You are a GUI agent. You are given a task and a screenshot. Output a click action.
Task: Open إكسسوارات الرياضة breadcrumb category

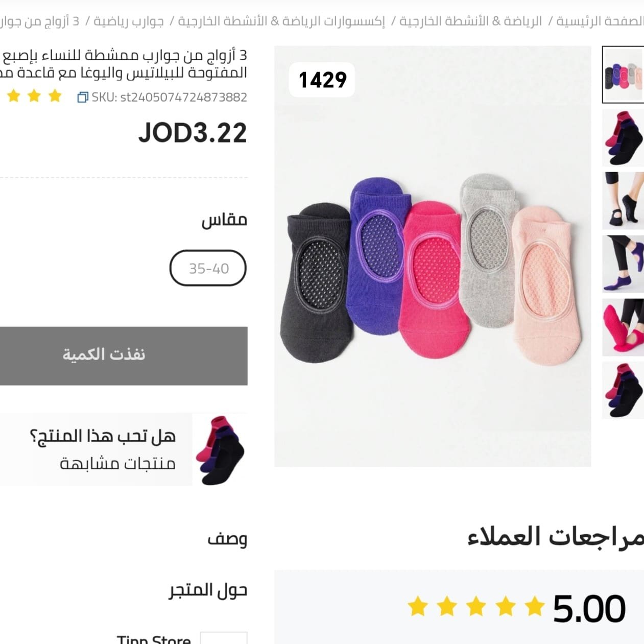tap(281, 21)
